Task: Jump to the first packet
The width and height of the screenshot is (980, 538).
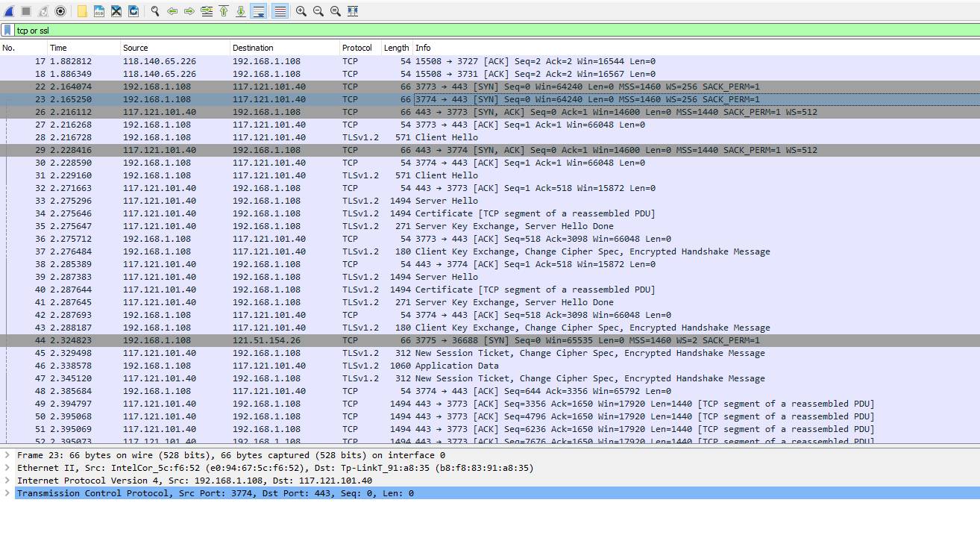Action: coord(224,11)
